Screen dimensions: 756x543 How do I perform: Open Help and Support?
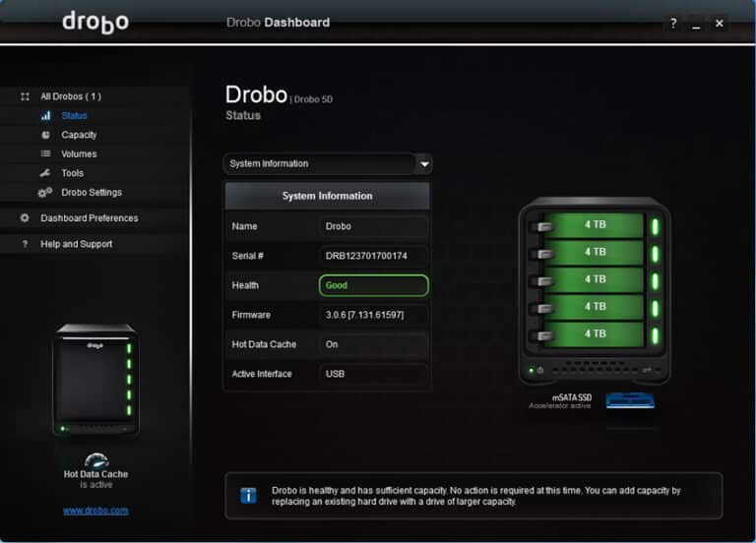76,244
